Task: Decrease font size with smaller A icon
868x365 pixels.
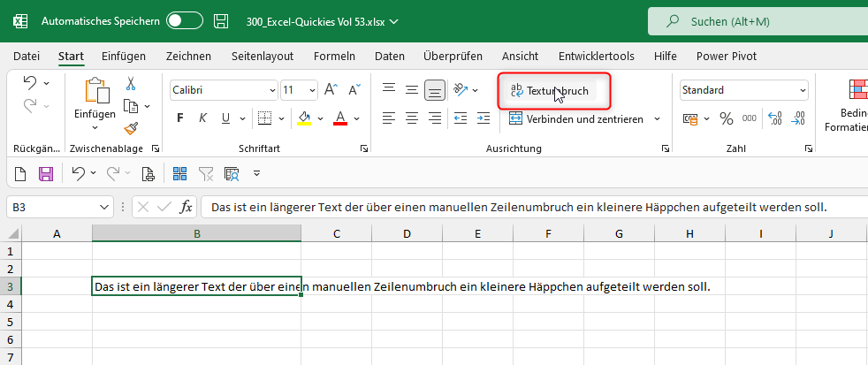Action: click(354, 90)
